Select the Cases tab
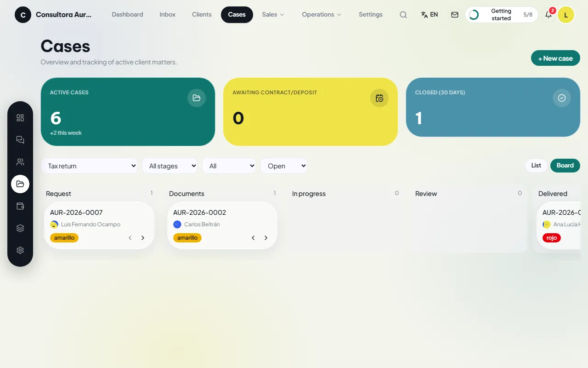This screenshot has height=368, width=588. [237, 15]
